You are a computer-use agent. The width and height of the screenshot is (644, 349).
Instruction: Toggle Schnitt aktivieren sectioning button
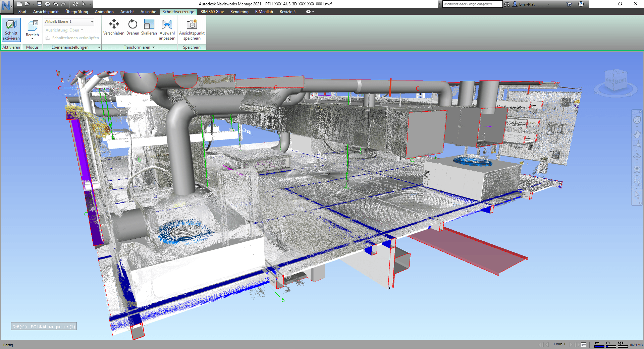[x=11, y=30]
